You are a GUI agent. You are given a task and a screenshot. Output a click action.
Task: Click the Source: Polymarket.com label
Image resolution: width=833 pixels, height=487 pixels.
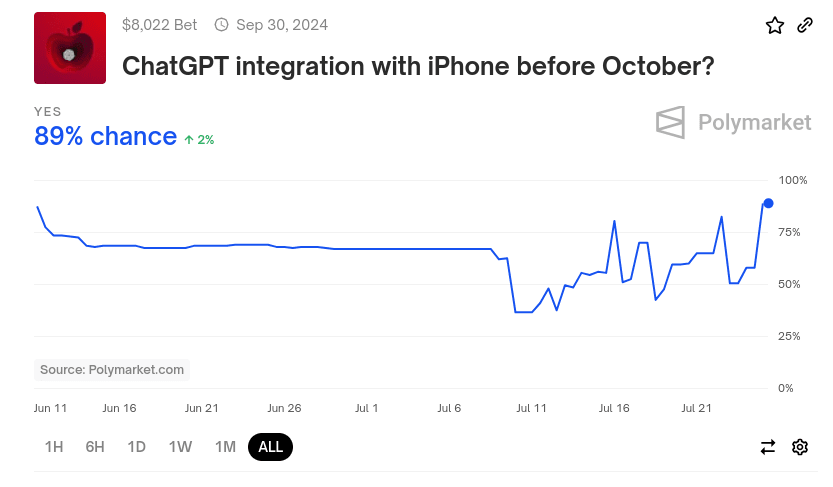coord(112,370)
